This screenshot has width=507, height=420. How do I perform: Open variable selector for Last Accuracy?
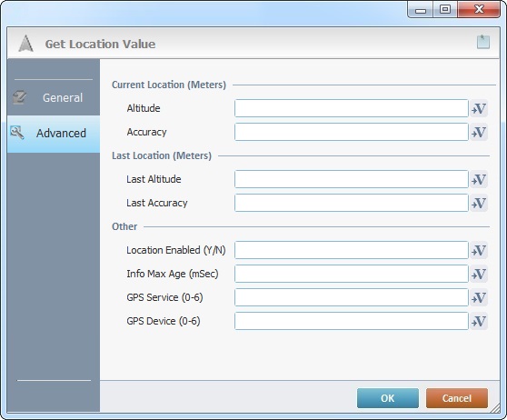[479, 203]
